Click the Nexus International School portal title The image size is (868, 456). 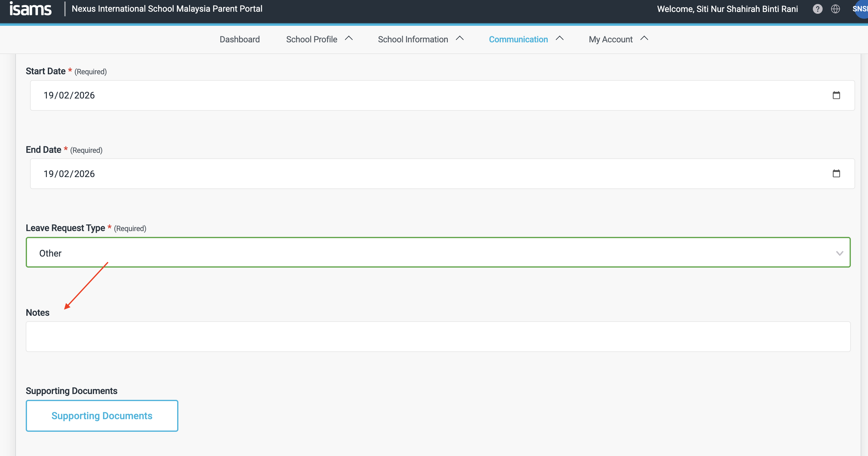167,9
